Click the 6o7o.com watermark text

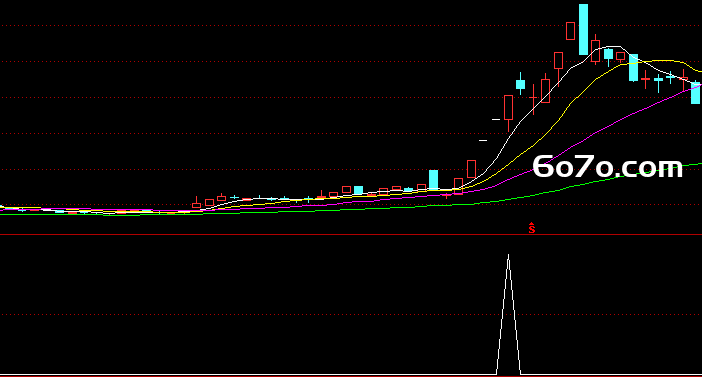[608, 167]
